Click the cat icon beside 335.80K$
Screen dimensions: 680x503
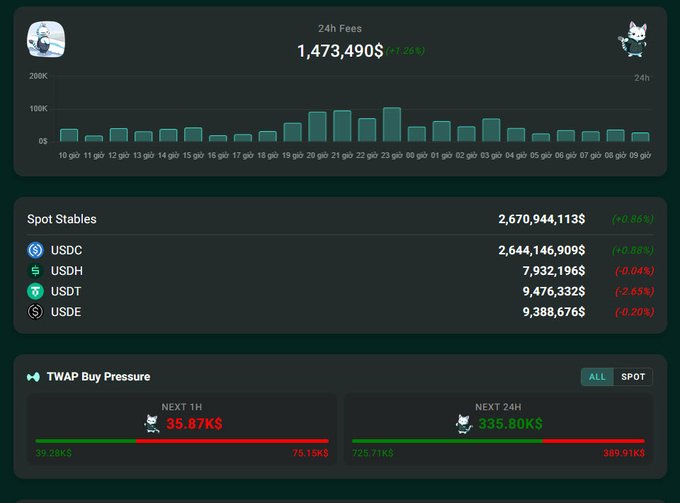pos(464,424)
